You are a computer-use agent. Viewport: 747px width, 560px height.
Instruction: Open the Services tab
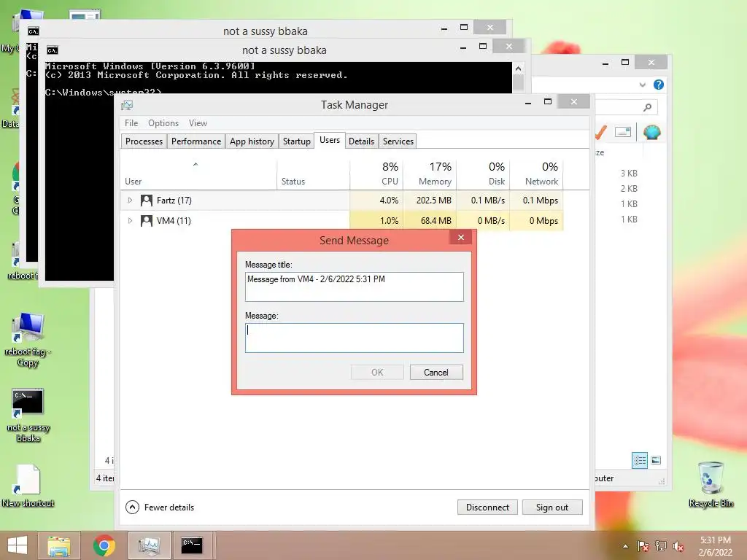(x=398, y=141)
